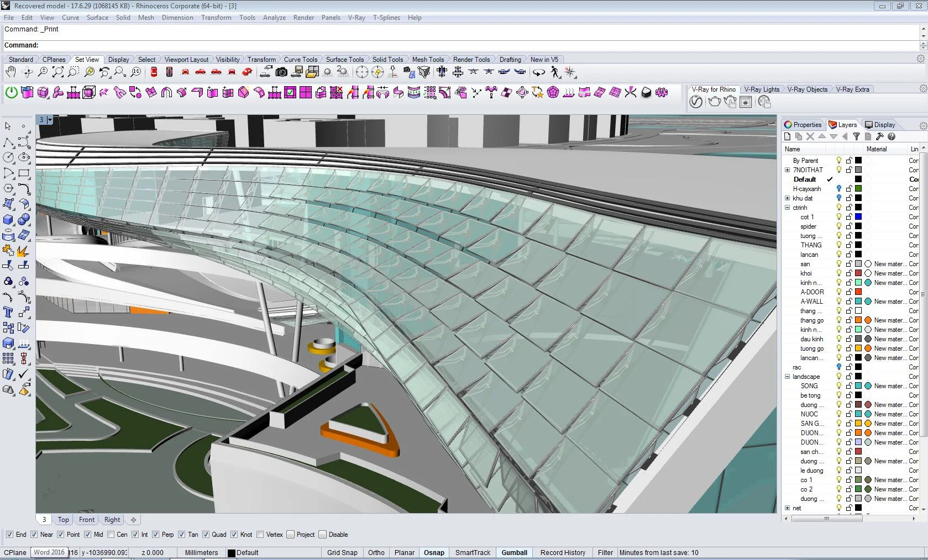Click the camera icon in Set View toolbar
The height and width of the screenshot is (560, 928).
coord(281,72)
